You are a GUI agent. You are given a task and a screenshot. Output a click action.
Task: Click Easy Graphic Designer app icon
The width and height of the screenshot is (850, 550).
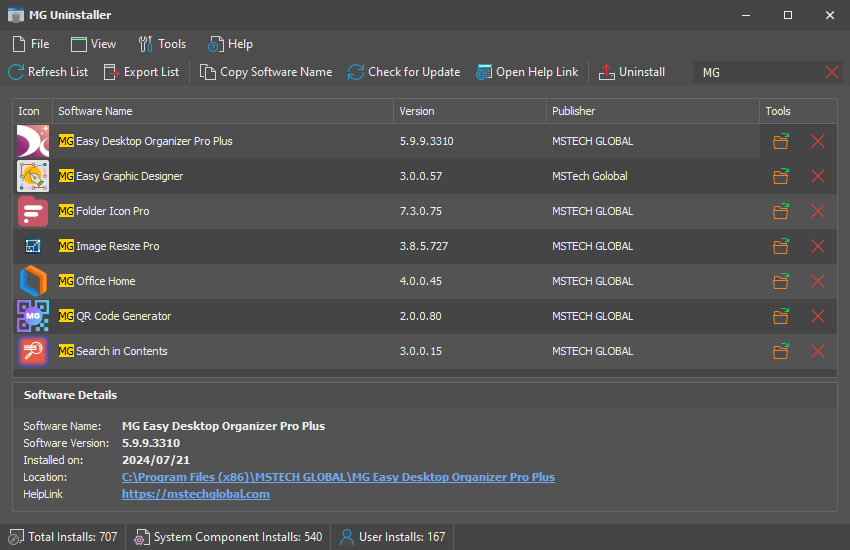click(33, 176)
